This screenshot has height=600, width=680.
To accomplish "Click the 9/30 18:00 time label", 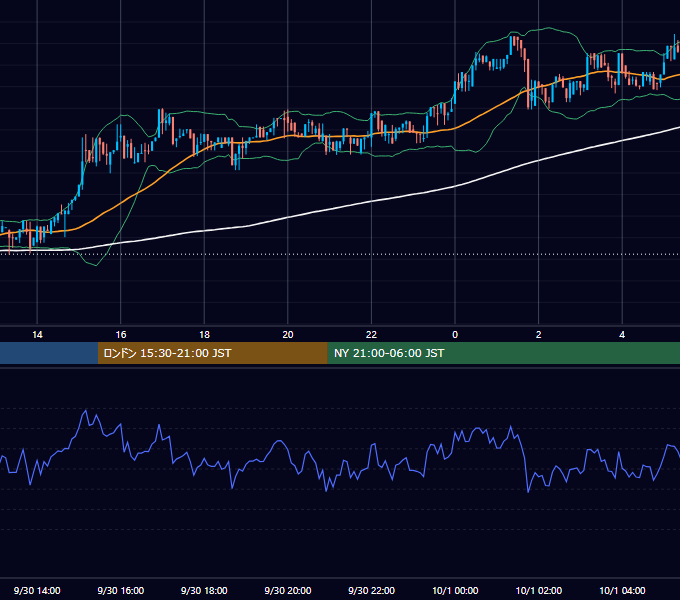I will point(204,590).
